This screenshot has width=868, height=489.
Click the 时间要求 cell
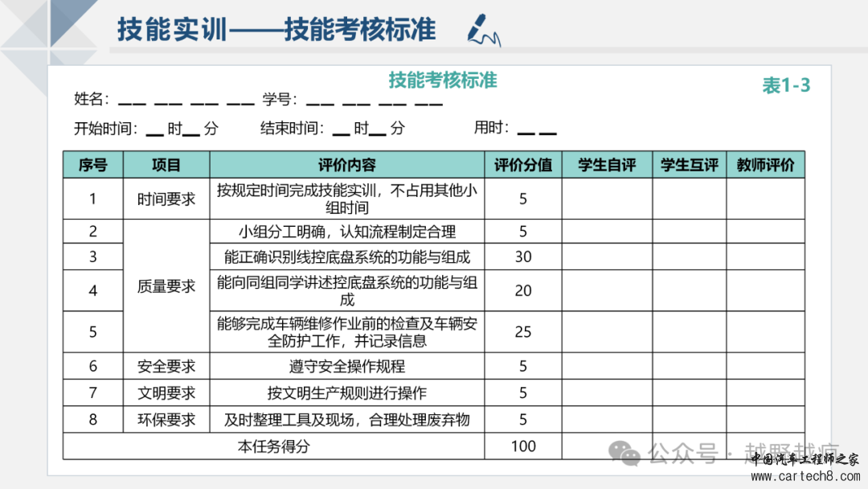point(166,199)
